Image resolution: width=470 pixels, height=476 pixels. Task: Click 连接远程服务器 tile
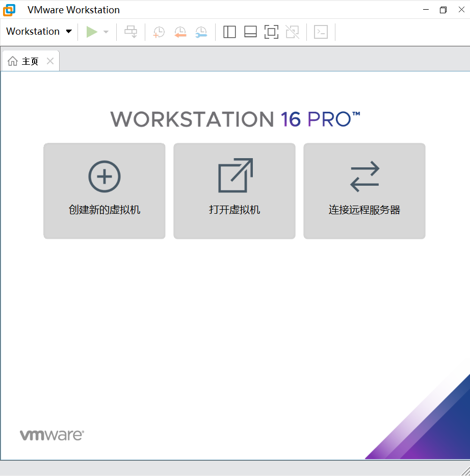364,191
